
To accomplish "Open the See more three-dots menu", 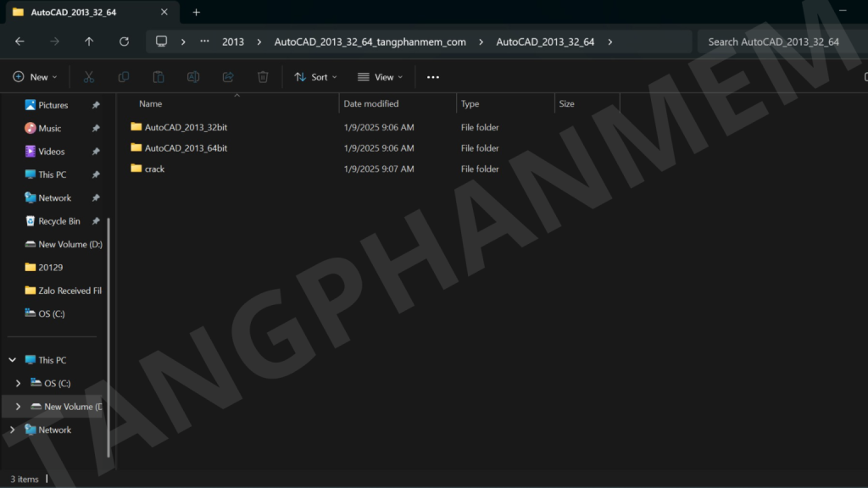I will click(x=433, y=77).
